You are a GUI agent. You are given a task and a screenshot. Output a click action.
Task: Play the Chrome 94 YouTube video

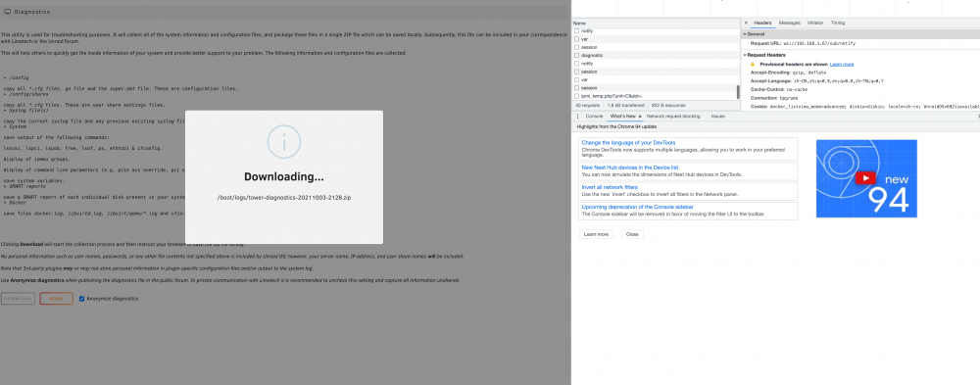[x=865, y=178]
